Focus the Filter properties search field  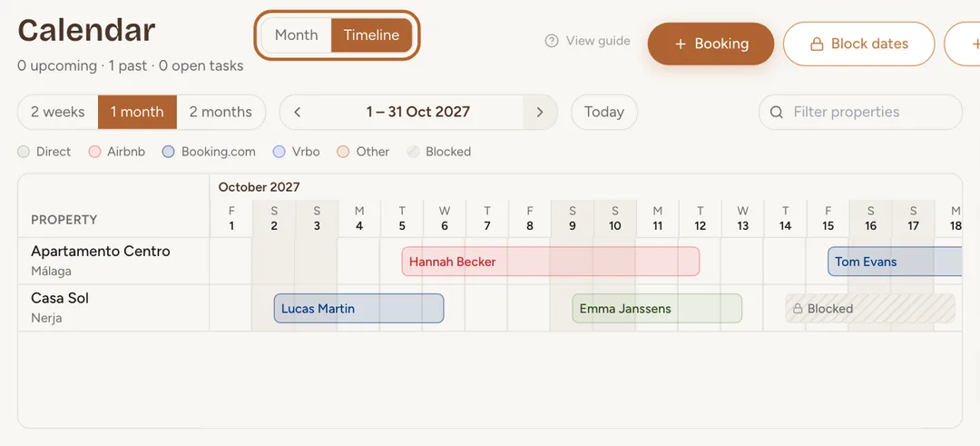pyautogui.click(x=860, y=113)
